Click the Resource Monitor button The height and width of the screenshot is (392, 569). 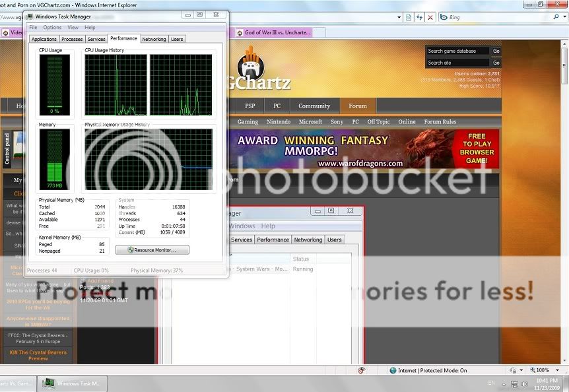pyautogui.click(x=152, y=250)
